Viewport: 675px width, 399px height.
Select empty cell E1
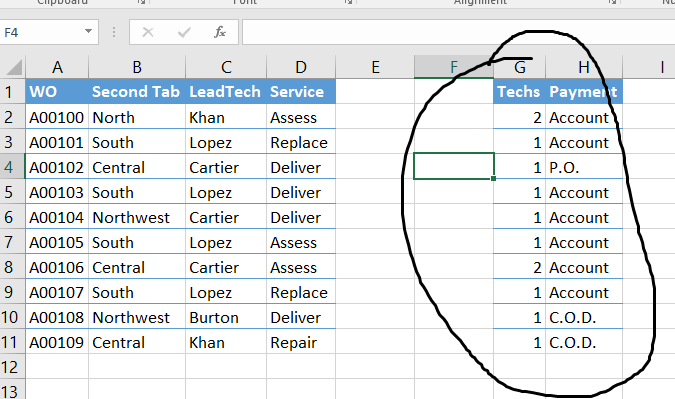coord(375,92)
